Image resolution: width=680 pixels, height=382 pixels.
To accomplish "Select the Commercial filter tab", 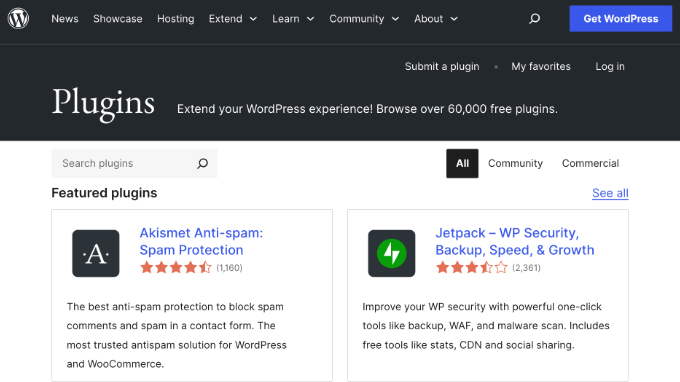I will click(x=590, y=163).
